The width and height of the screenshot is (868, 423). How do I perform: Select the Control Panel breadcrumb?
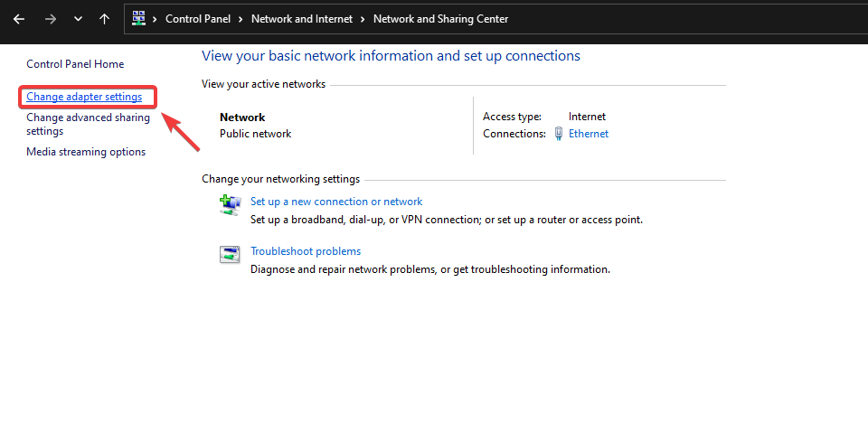coord(198,19)
